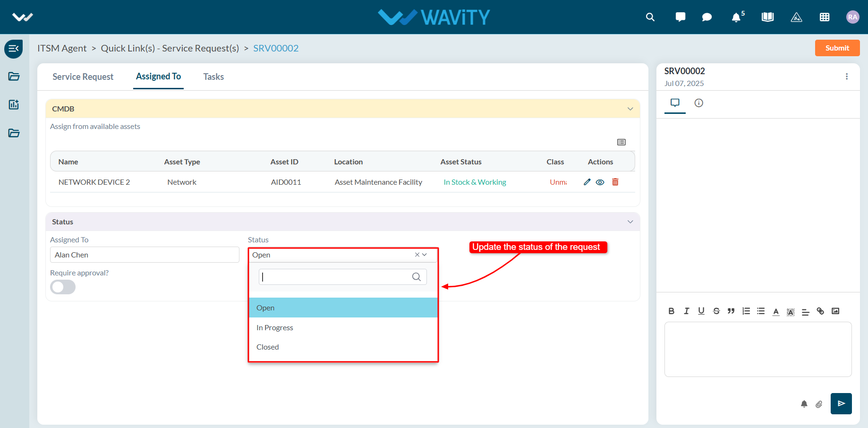Choose the text color tool

point(776,311)
